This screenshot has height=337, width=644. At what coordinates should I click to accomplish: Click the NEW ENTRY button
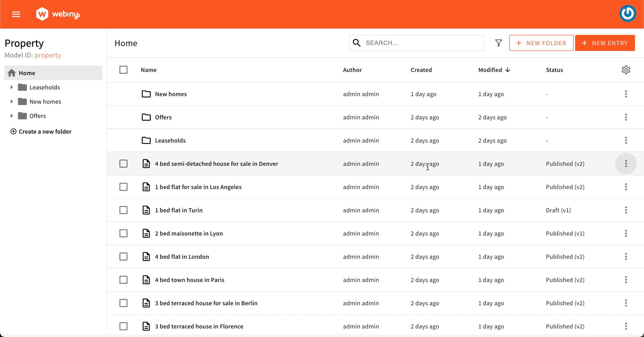[605, 43]
